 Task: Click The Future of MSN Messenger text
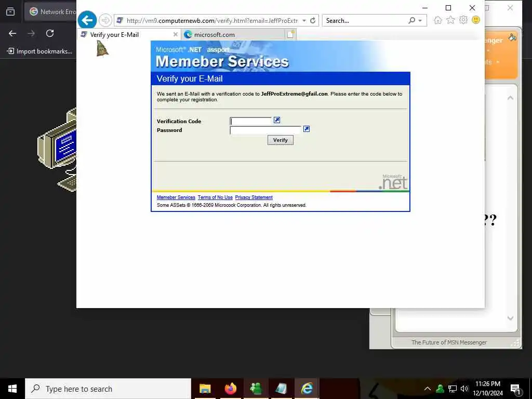tap(449, 342)
